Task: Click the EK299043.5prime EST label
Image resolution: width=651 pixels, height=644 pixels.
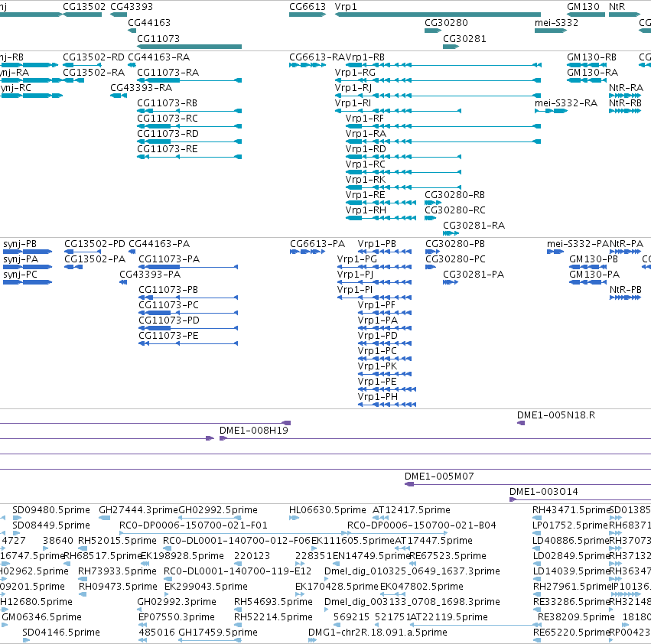Action: click(206, 587)
